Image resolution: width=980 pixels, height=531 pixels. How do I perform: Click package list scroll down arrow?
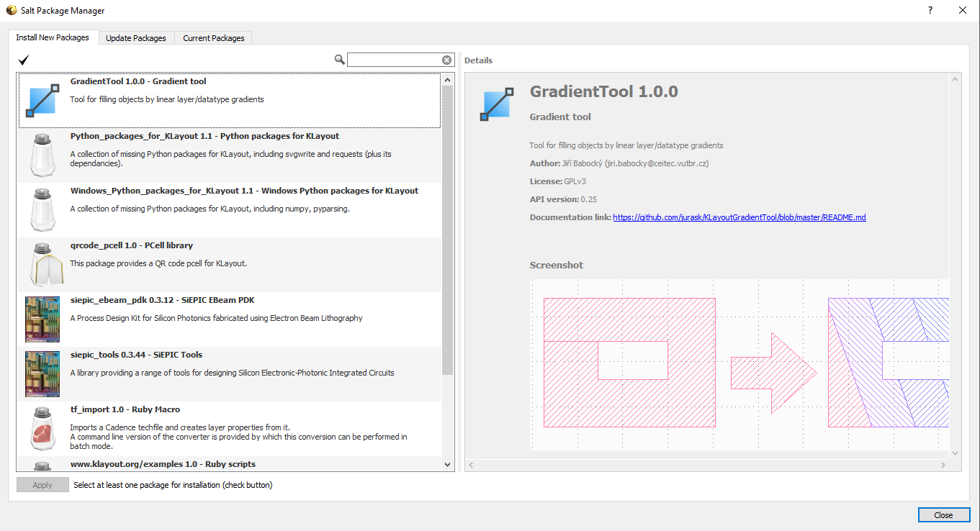tap(447, 465)
